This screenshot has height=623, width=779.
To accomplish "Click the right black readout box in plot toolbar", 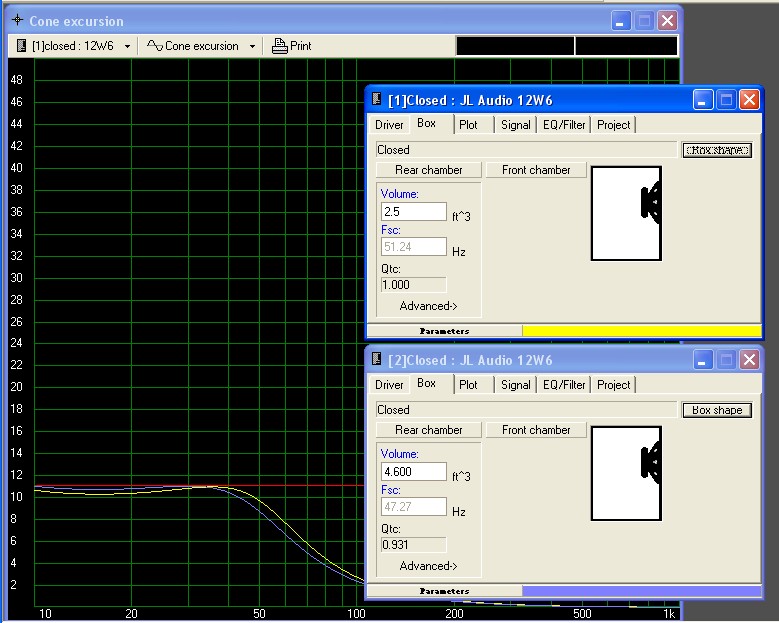I will [x=626, y=46].
